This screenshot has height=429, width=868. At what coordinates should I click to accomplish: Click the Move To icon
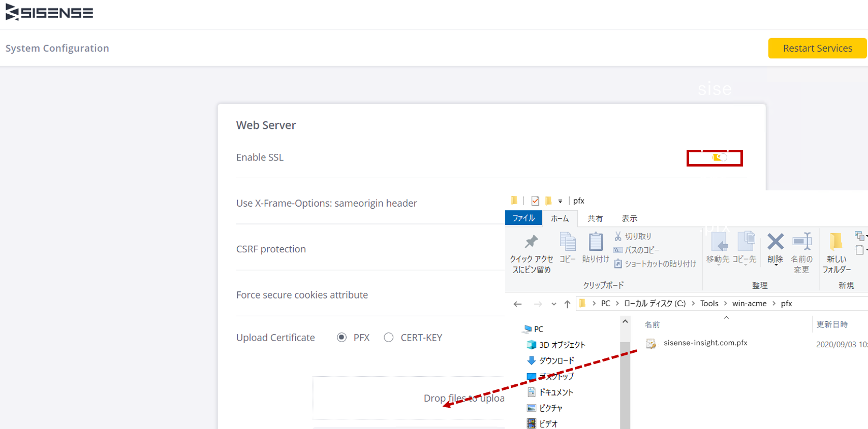pyautogui.click(x=718, y=242)
